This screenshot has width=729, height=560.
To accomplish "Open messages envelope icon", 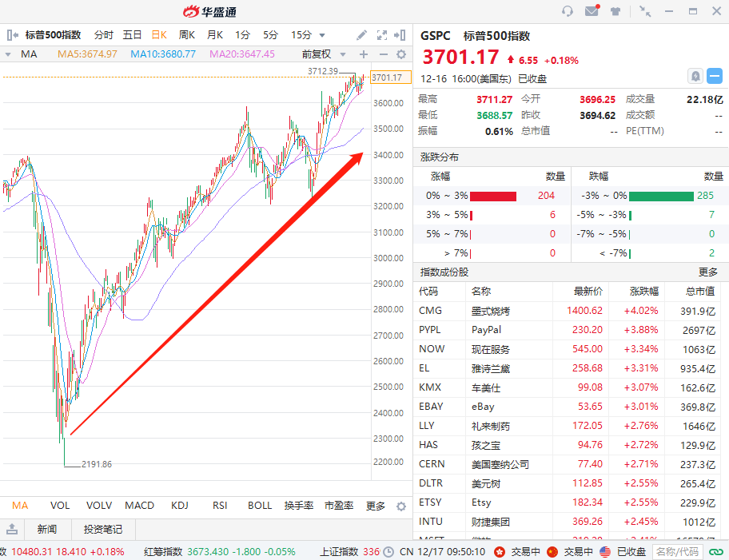I will pyautogui.click(x=592, y=10).
